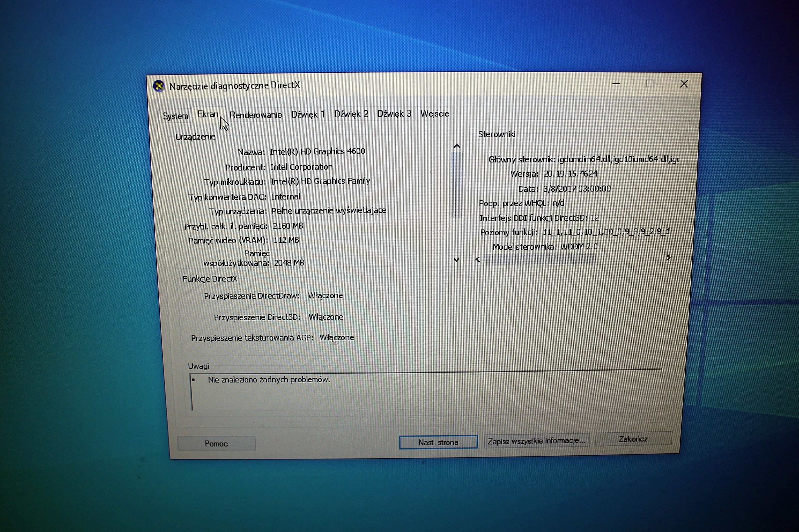Click the left arrow of the horizontal scrollbar
Screen dimensions: 799x532
pyautogui.click(x=478, y=259)
